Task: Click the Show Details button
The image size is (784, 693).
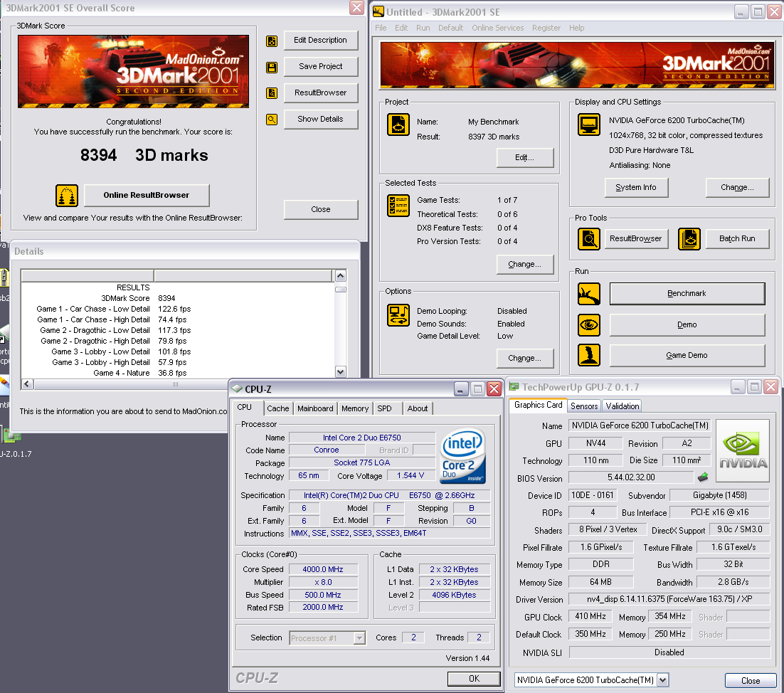Action: (x=320, y=119)
